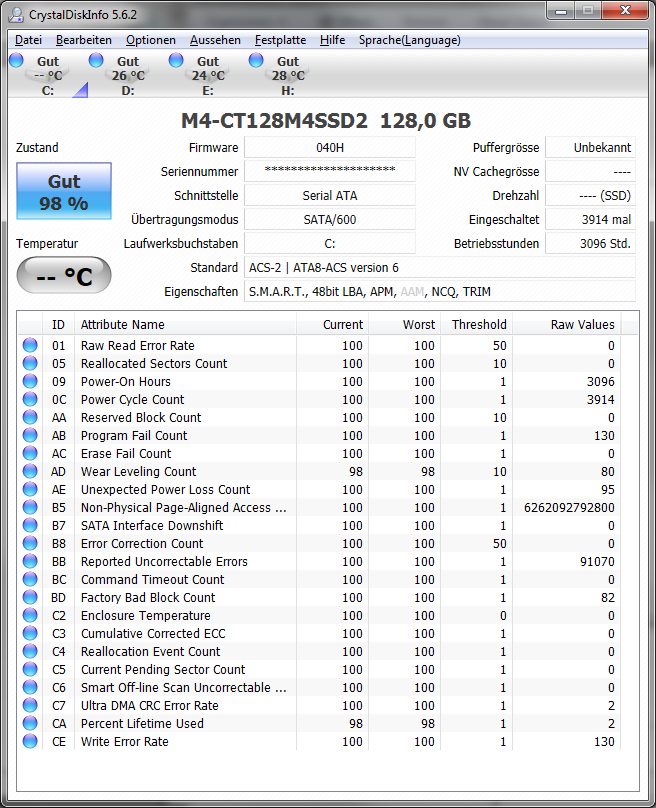Click the Standard field ACS-2
The image size is (656, 808).
(x=440, y=268)
